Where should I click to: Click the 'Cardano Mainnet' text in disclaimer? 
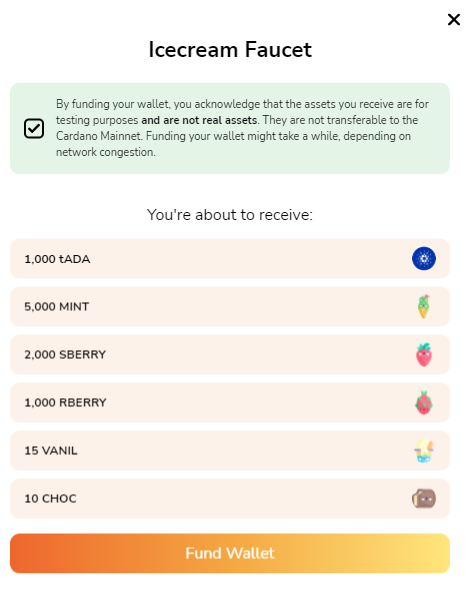point(99,136)
